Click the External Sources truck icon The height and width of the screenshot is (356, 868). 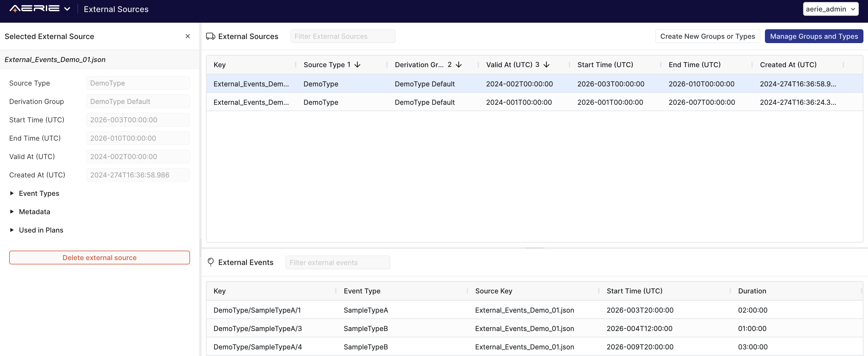[211, 36]
